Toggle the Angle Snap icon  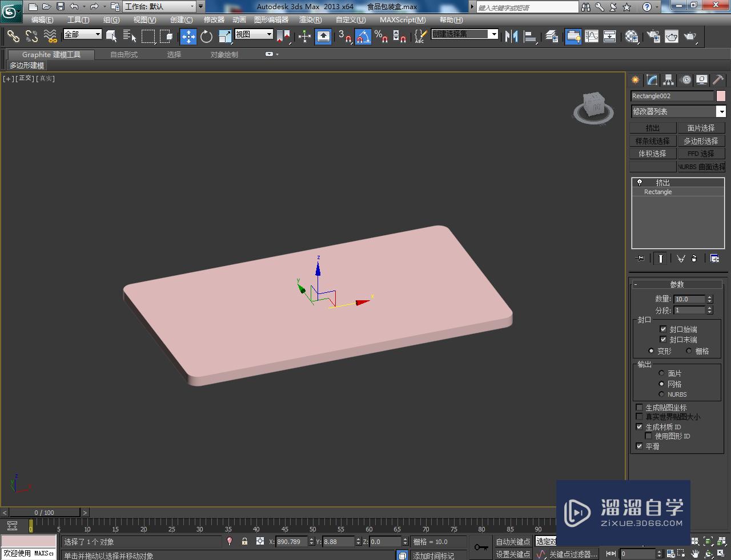(363, 37)
